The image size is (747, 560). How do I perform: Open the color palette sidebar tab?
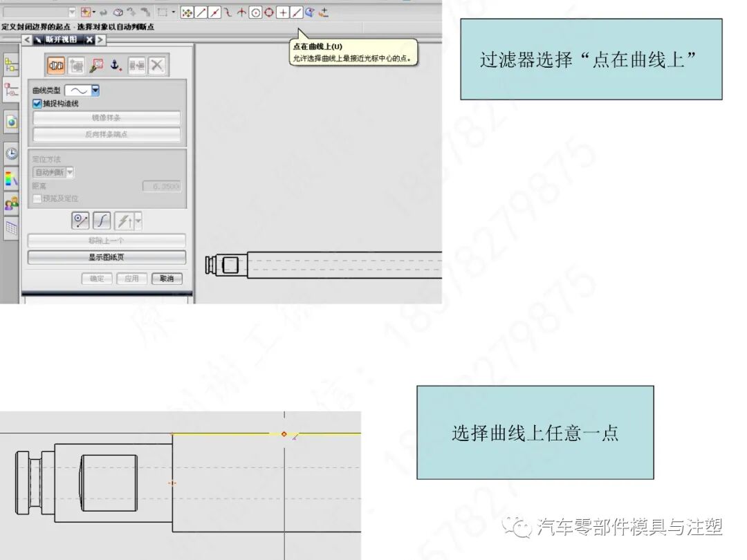point(12,179)
